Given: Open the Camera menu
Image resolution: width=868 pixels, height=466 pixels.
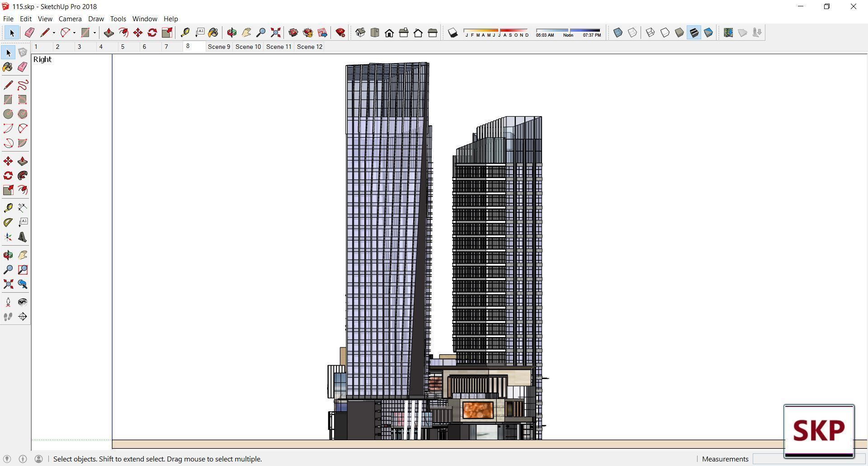Looking at the screenshot, I should [70, 19].
